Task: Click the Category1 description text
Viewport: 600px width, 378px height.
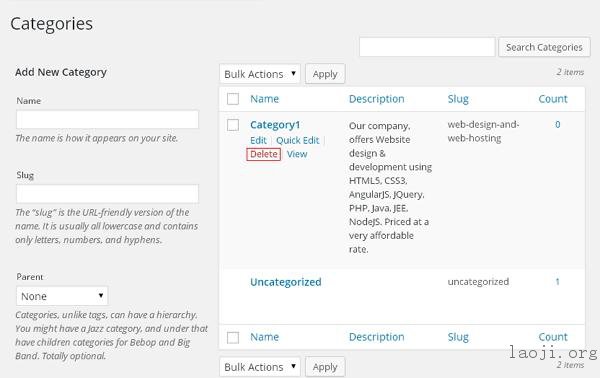Action: coord(390,187)
